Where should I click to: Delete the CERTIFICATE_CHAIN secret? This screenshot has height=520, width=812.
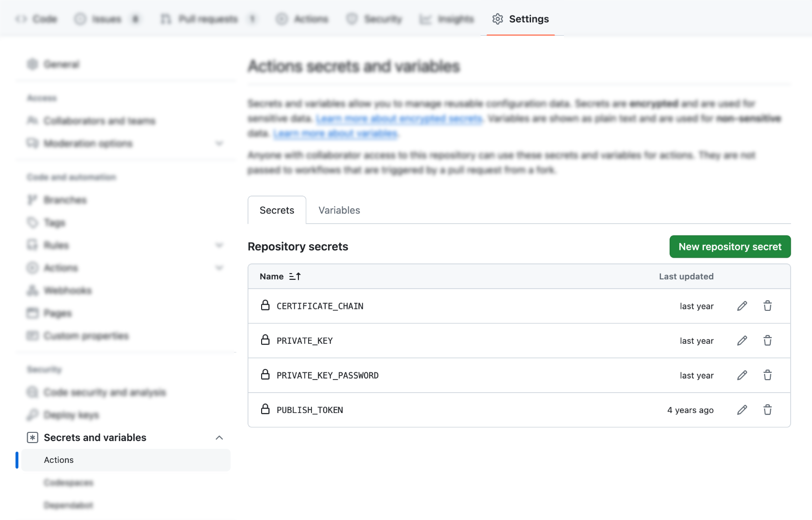[x=767, y=306]
